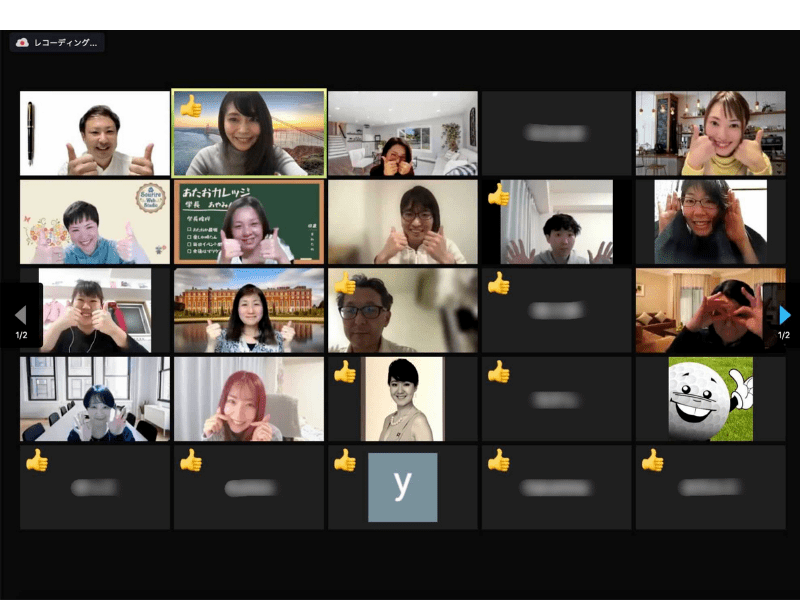The height and width of the screenshot is (600, 800).
Task: Click thumbs-up on the waving young man tile
Action: pyautogui.click(x=498, y=194)
